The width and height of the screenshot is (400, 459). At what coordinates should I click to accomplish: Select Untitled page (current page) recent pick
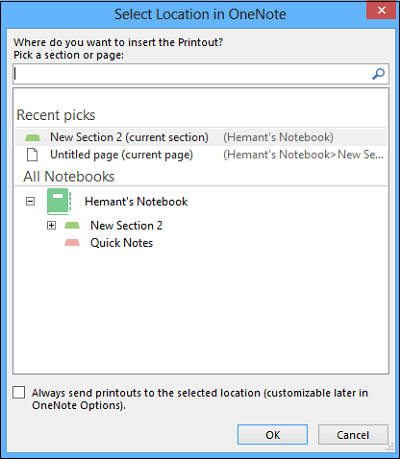tap(201, 155)
